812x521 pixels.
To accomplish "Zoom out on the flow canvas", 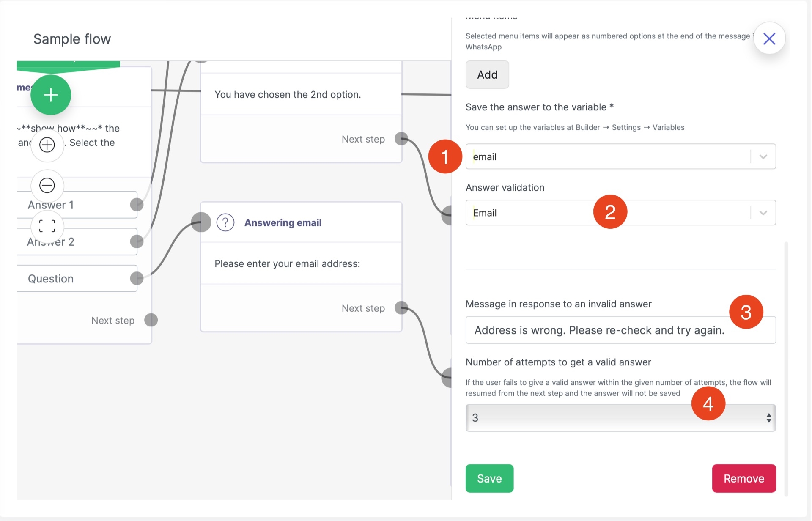I will (47, 185).
